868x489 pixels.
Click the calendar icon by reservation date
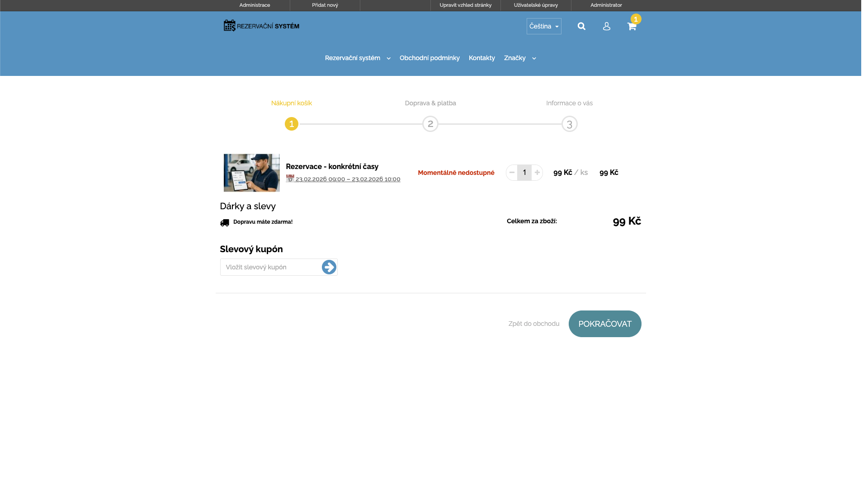point(290,179)
